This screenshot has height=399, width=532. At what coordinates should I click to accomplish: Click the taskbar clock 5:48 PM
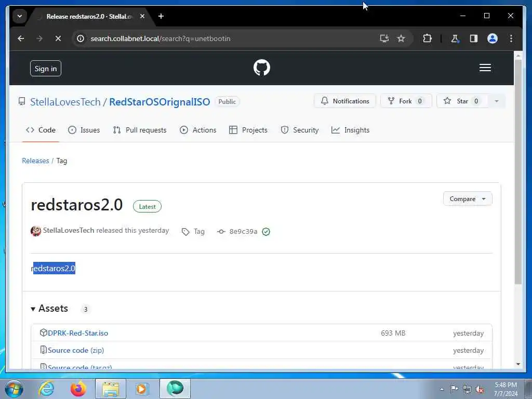506,389
